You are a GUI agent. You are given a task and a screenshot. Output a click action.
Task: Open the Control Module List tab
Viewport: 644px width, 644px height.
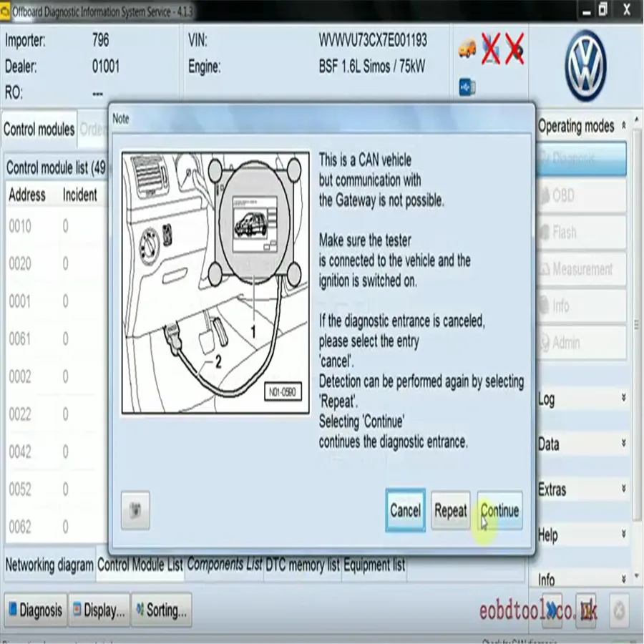pos(140,565)
